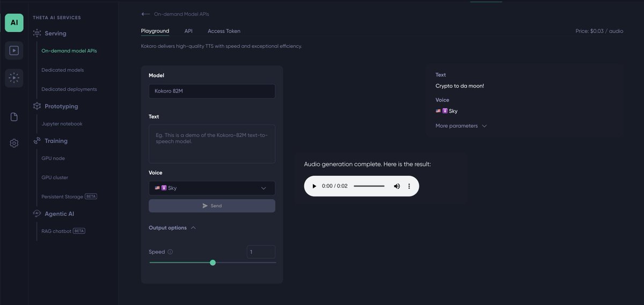
Task: Click the Sky voice value in result panel
Action: click(447, 111)
